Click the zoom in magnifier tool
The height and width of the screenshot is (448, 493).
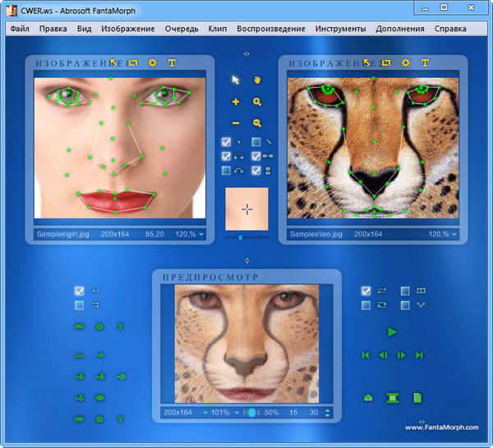257,102
